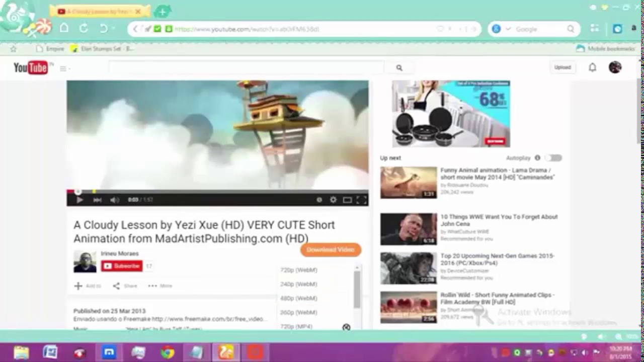Seek on the video progress bar

[x=217, y=191]
